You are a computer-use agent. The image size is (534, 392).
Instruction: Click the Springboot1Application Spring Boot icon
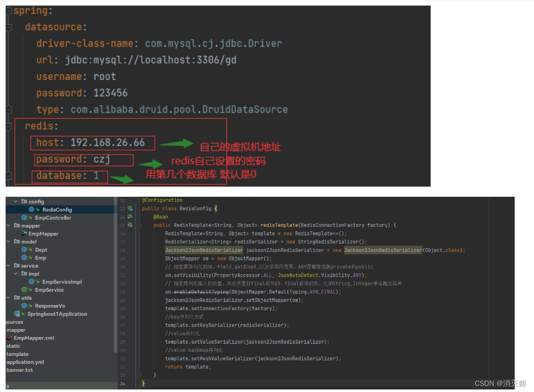(x=16, y=313)
